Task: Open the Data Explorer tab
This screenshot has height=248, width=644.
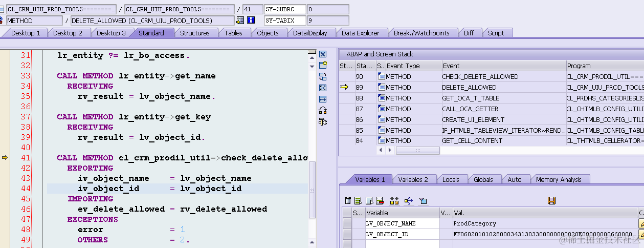Action: point(361,33)
